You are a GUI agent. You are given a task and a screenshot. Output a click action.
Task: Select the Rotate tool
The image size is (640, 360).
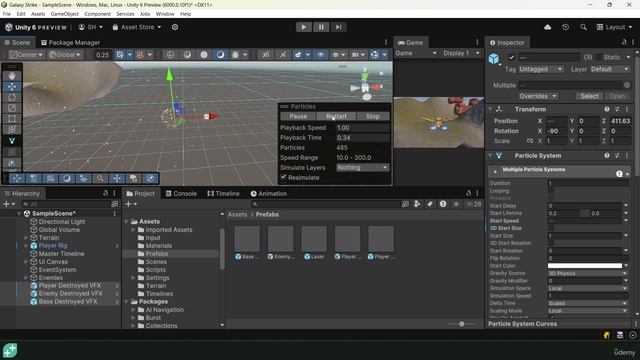pos(12,97)
